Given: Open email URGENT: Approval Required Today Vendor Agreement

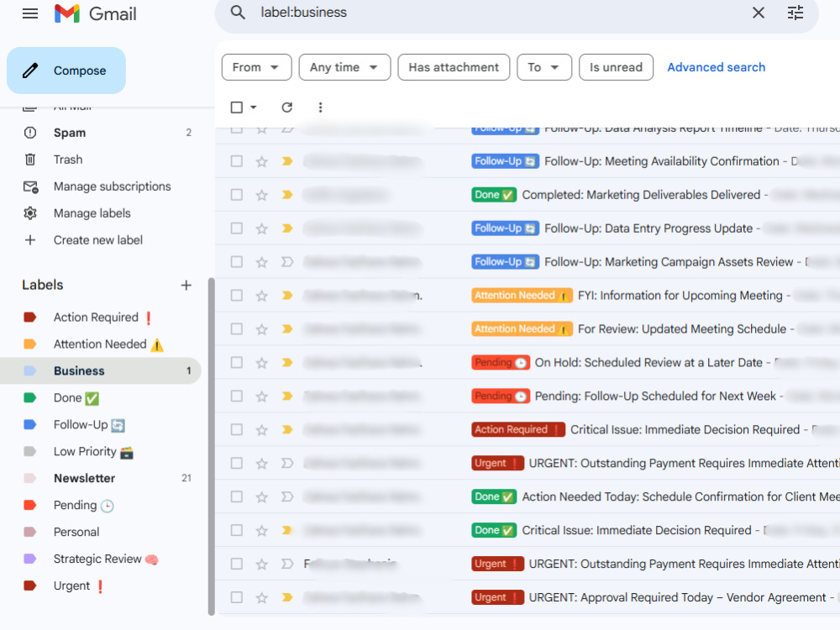Looking at the screenshot, I should (x=528, y=597).
